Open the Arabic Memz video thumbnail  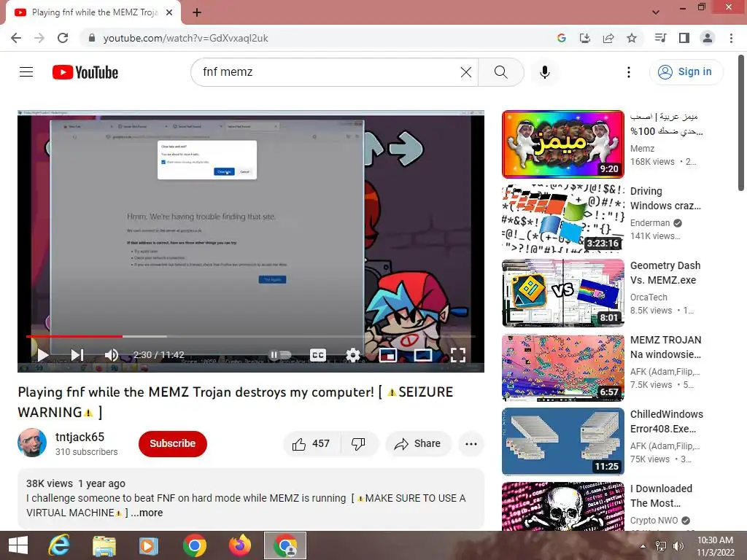coord(562,144)
